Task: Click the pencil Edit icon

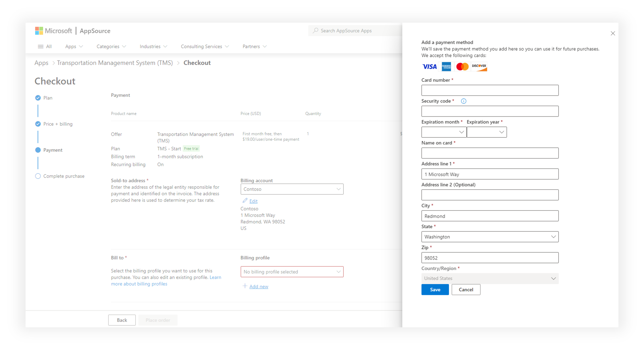Action: (245, 201)
